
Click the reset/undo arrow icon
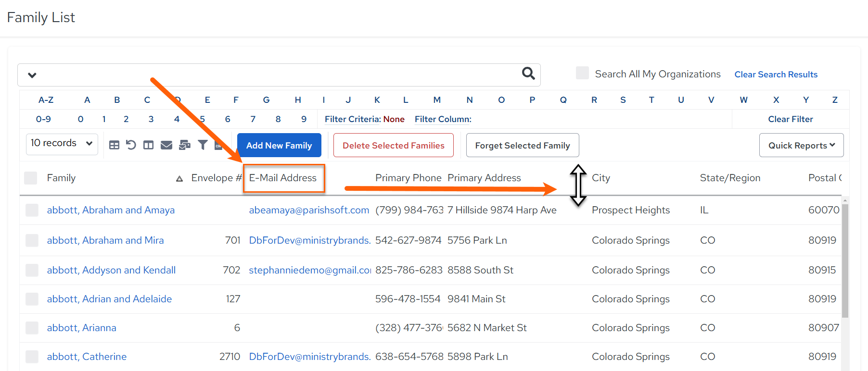[x=131, y=145]
